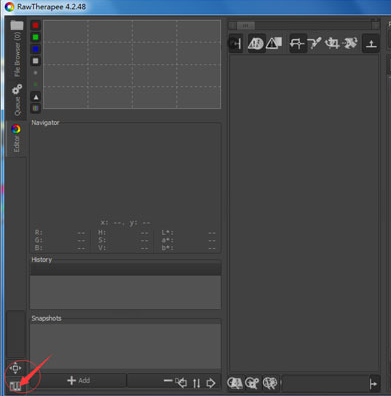The width and height of the screenshot is (391, 396).
Task: Switch to the Queue tab
Action: pos(16,100)
